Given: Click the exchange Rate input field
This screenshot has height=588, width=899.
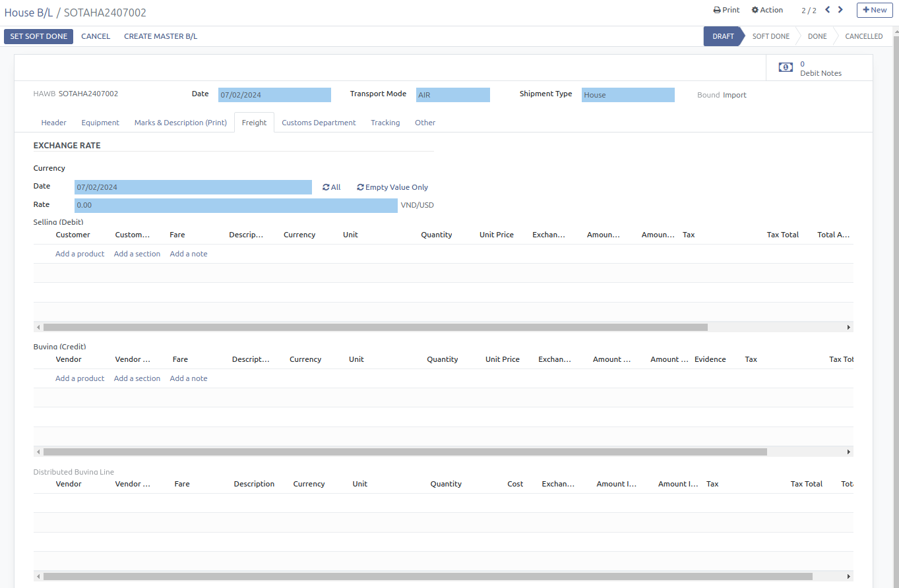Looking at the screenshot, I should point(235,206).
